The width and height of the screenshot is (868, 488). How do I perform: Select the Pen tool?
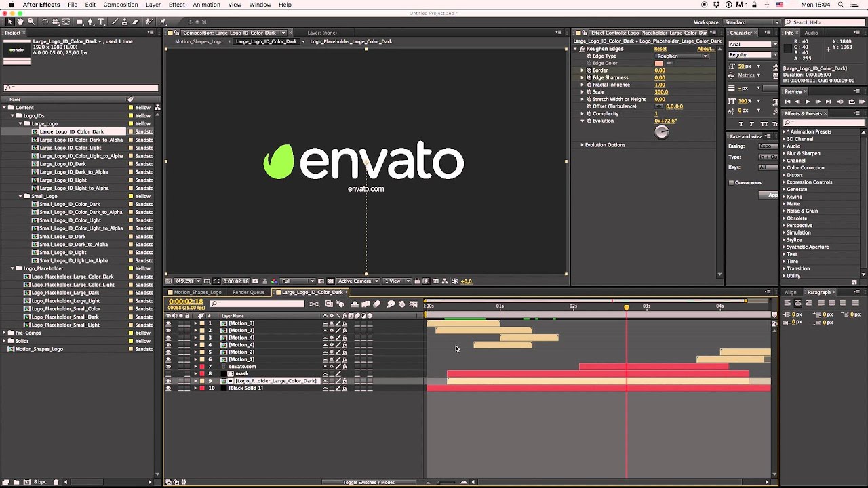(x=90, y=22)
